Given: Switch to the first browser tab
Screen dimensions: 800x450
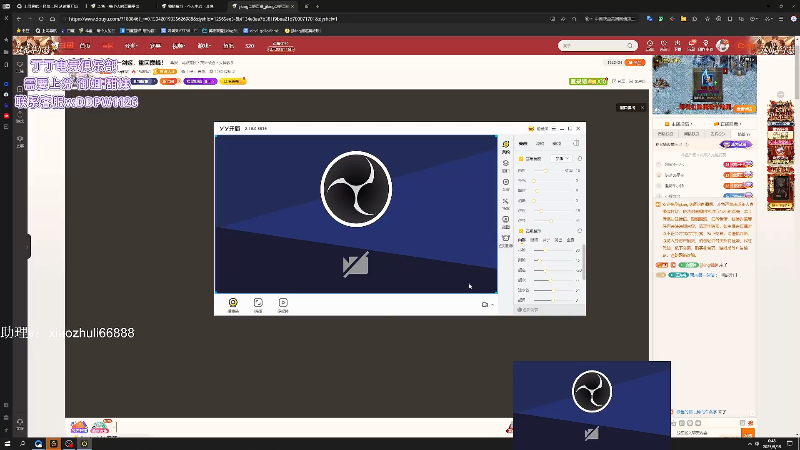Looking at the screenshot, I should 46,6.
